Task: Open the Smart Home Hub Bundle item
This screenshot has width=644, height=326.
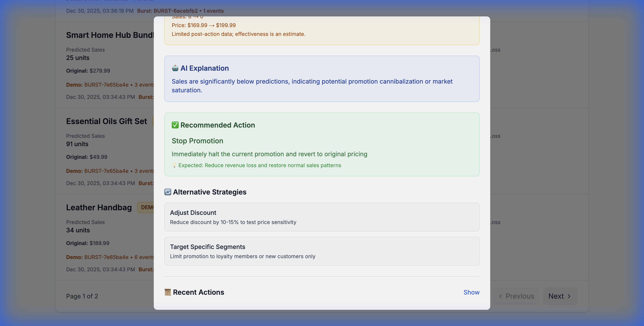Action: click(110, 35)
